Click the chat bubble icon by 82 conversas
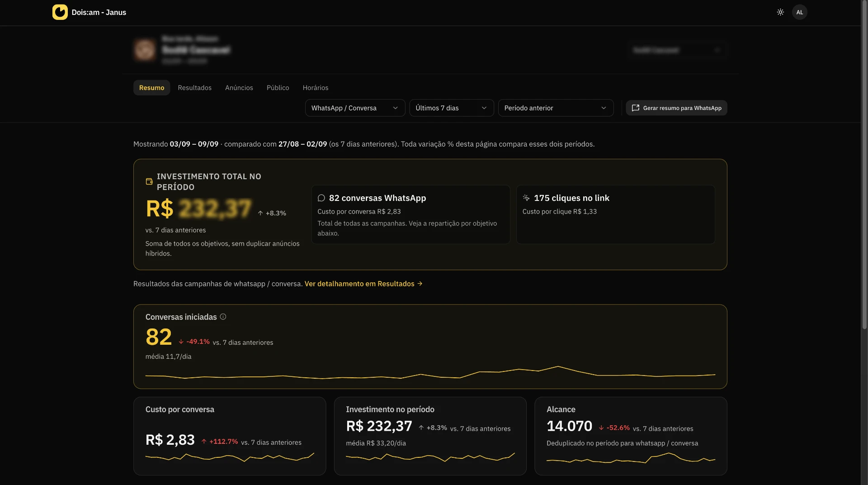 (321, 198)
